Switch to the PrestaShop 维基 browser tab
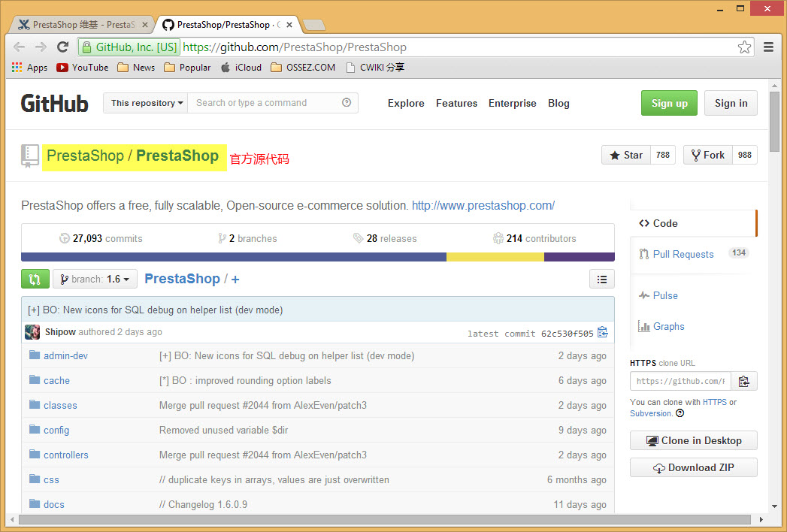Viewport: 787px width, 532px height. 83,25
